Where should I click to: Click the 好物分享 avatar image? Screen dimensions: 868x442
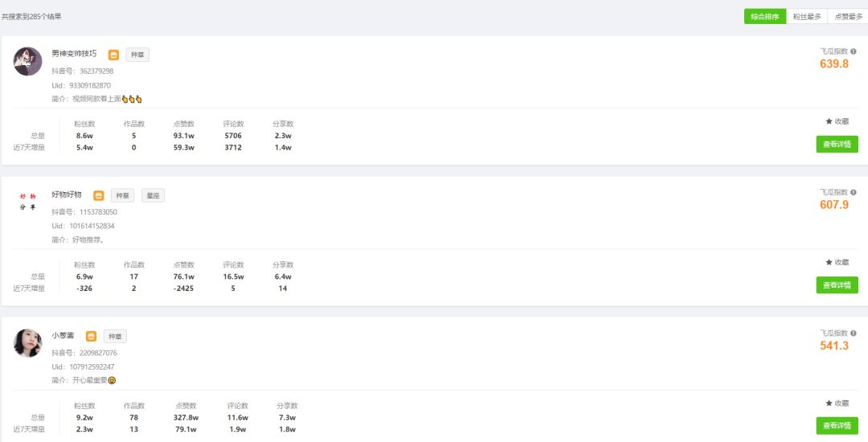(27, 202)
